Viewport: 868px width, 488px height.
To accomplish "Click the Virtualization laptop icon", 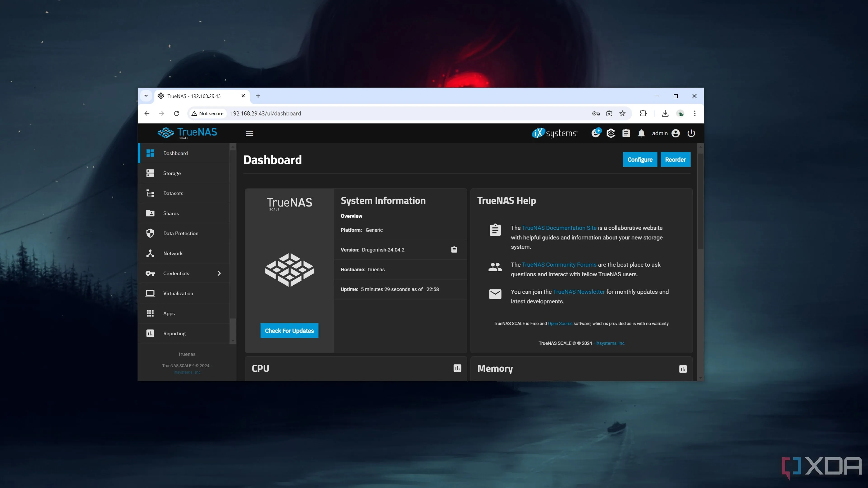I will click(x=150, y=293).
